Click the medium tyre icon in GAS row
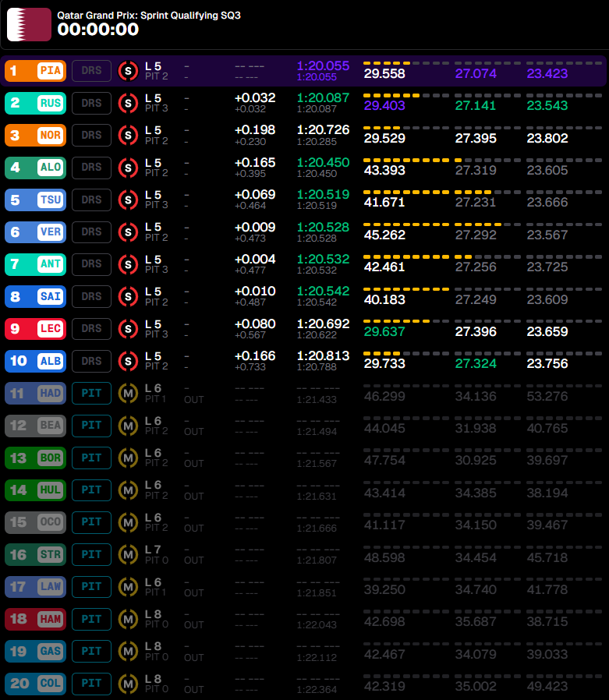Viewport: 609px width, 700px height. (x=128, y=652)
